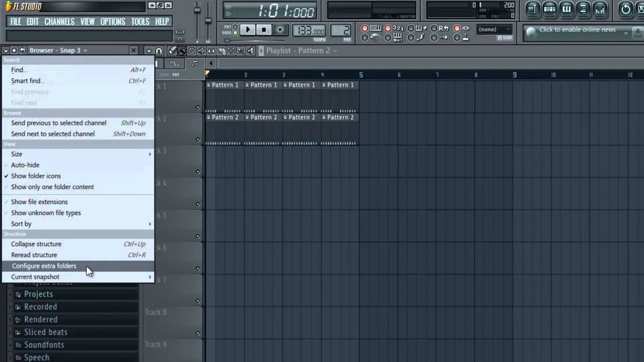The image size is (644, 362).
Task: Select the delete tool in playlist toolbar
Action: click(192, 51)
